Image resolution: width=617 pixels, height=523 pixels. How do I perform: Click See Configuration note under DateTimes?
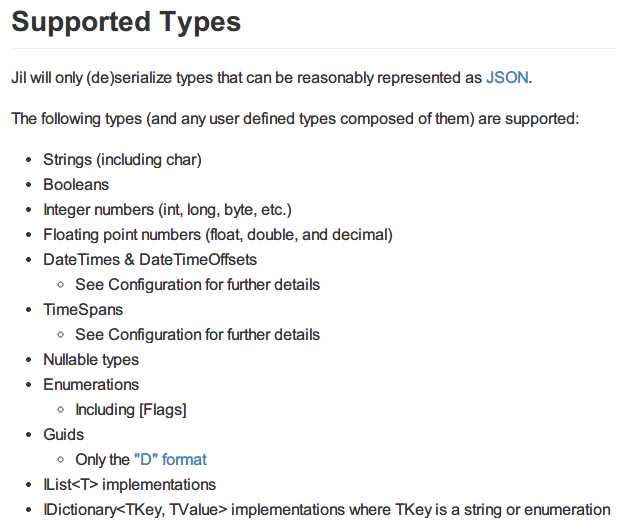click(x=197, y=284)
